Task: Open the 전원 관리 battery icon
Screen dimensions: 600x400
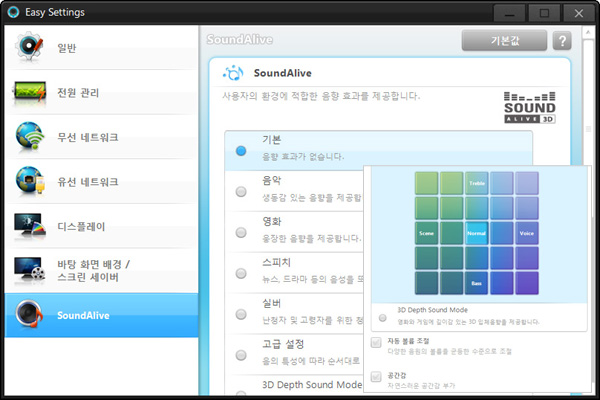Action: click(29, 92)
